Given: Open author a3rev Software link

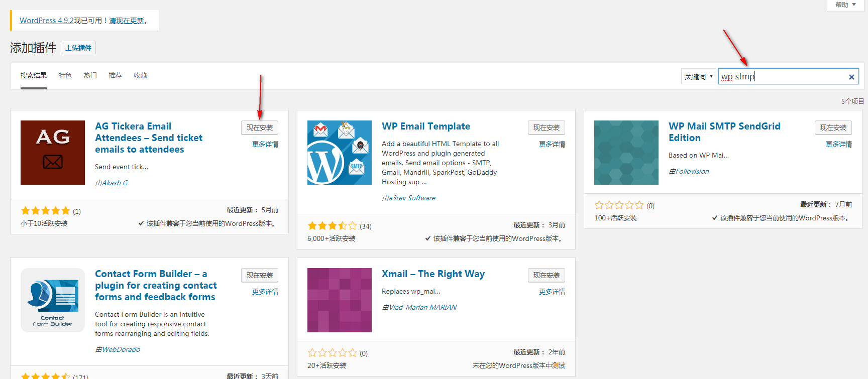Looking at the screenshot, I should point(412,198).
